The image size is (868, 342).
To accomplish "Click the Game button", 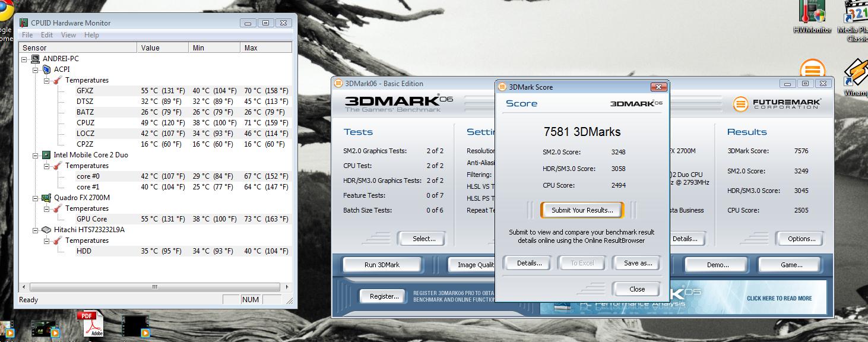I will coord(791,265).
